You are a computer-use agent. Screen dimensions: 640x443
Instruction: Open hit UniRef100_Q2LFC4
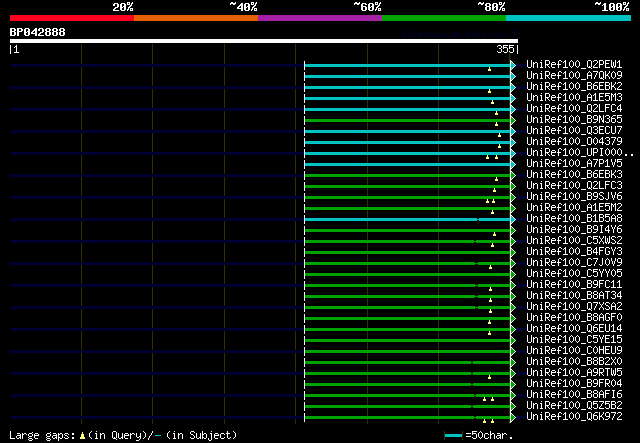click(x=574, y=109)
